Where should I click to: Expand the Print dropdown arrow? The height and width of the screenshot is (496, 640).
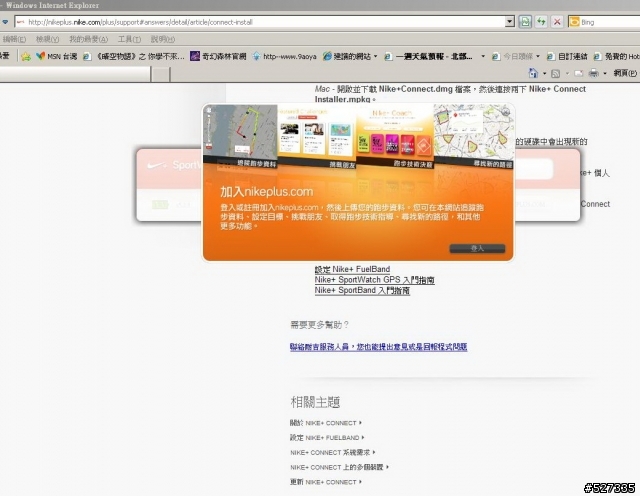pos(605,73)
